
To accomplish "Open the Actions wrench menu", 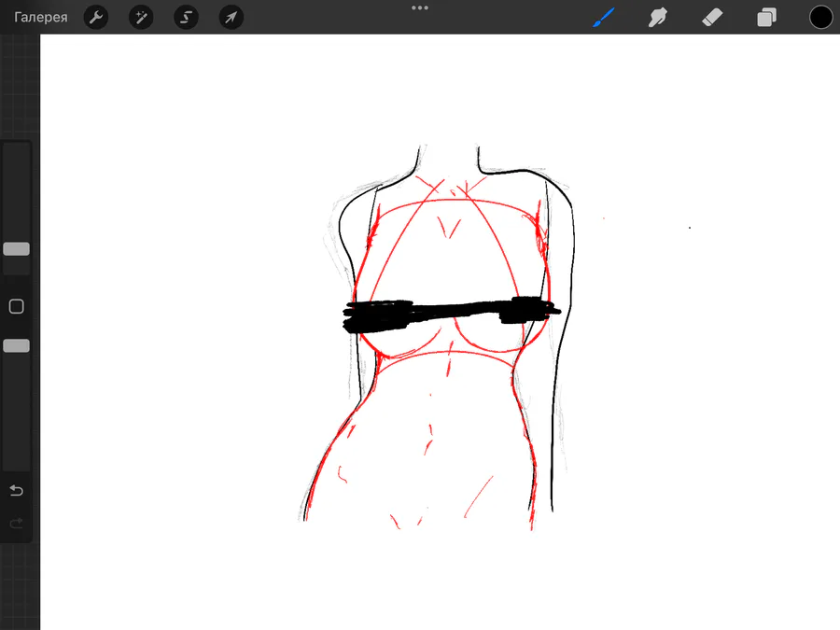I will (96, 17).
